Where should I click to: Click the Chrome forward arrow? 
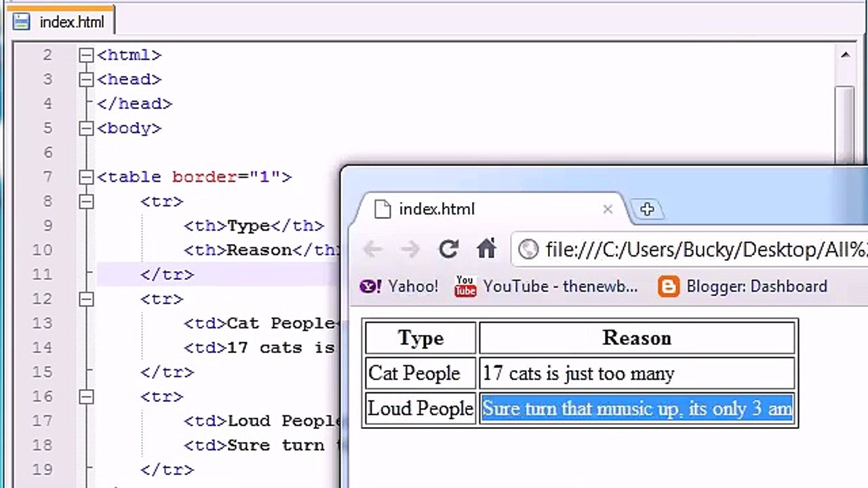(x=410, y=249)
